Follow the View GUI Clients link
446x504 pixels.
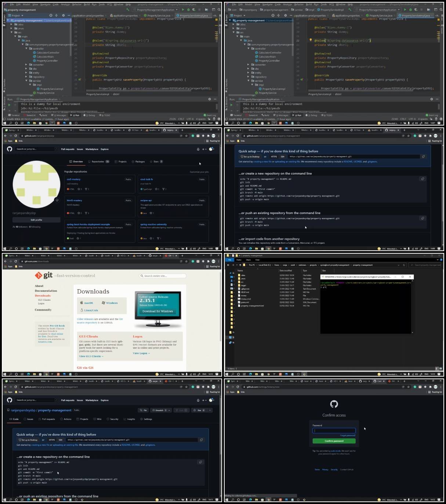91,356
